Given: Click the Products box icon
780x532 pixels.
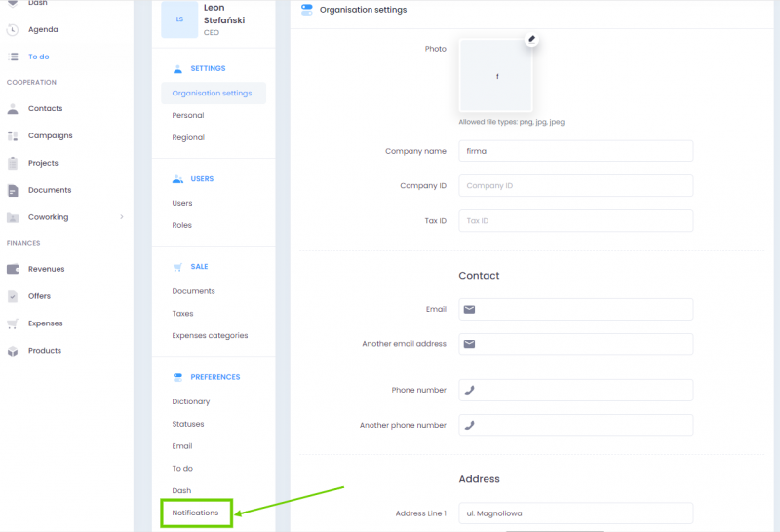Looking at the screenshot, I should point(13,351).
